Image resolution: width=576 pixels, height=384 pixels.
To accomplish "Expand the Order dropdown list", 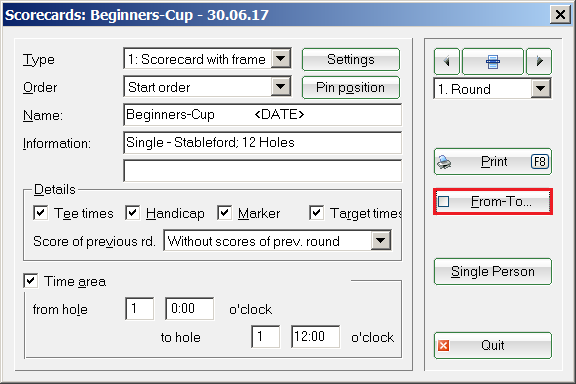I will click(x=281, y=87).
